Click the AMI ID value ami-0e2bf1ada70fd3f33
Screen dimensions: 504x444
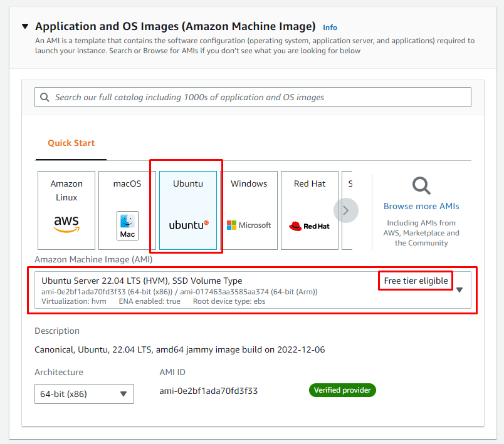tap(208, 391)
